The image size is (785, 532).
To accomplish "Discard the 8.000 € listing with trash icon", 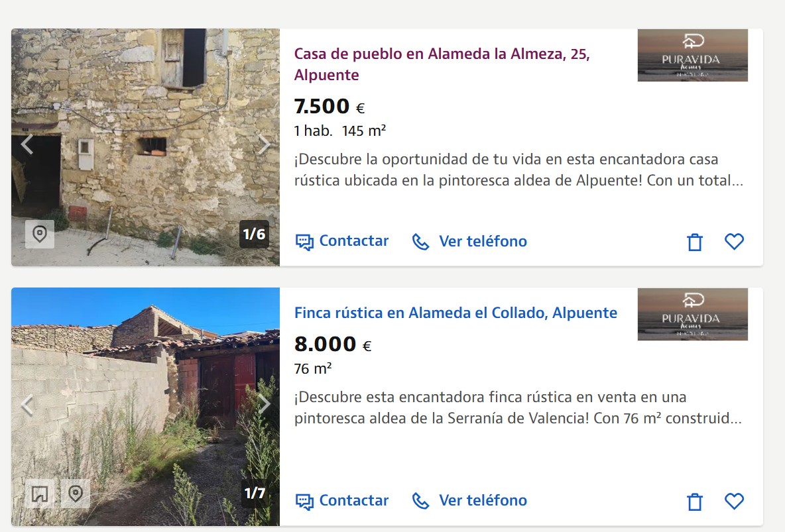I will 695,502.
